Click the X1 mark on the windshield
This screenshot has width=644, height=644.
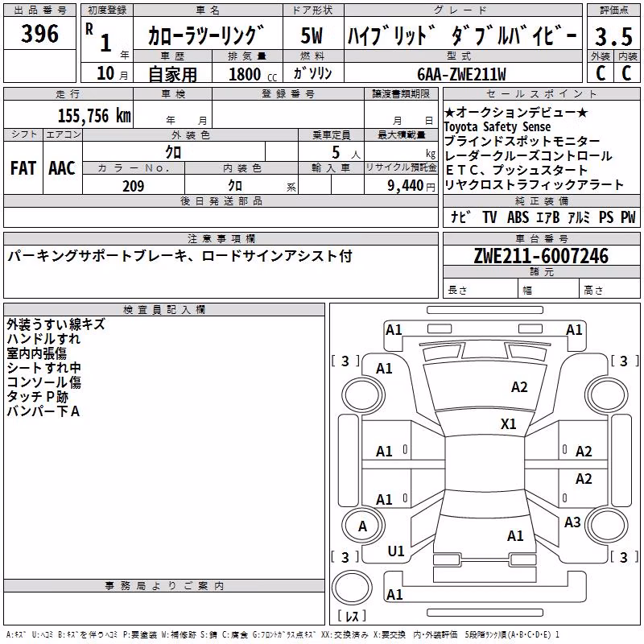[x=509, y=424]
